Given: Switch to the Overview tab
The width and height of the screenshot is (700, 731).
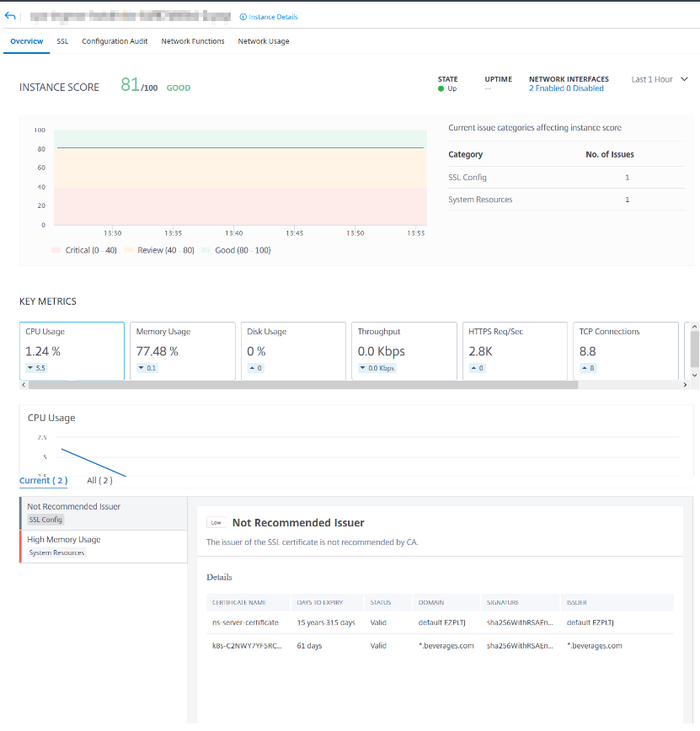Looking at the screenshot, I should tap(27, 41).
